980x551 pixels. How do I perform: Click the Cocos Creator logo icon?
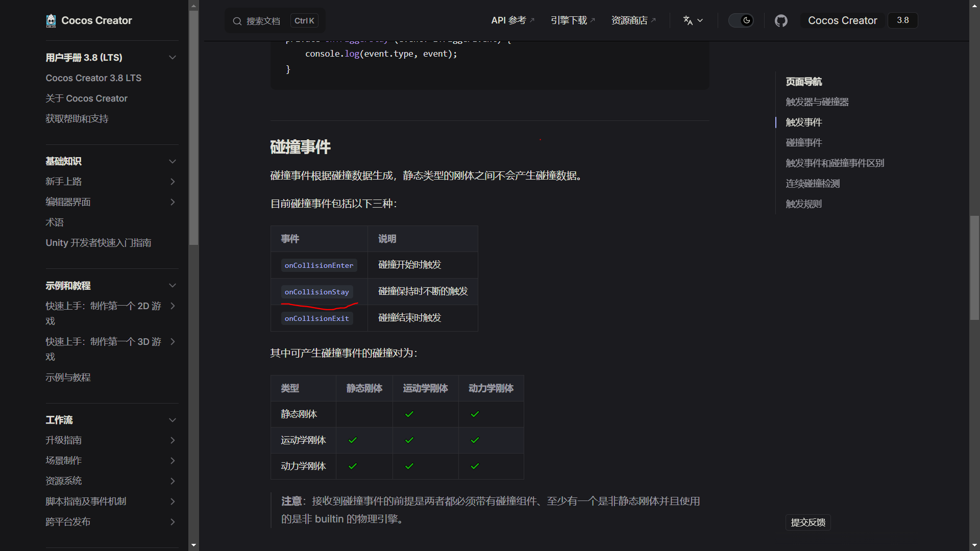click(51, 20)
